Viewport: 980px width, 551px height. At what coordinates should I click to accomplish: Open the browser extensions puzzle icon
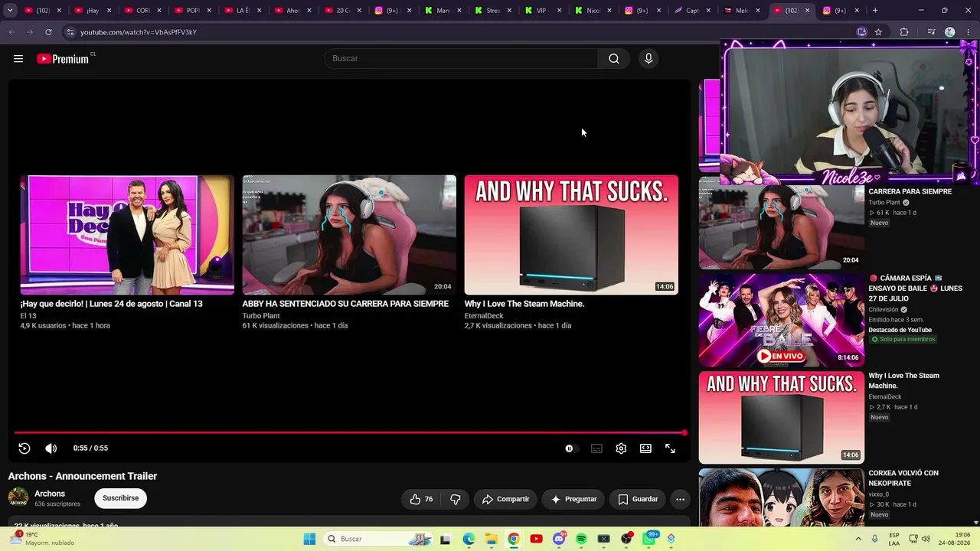click(x=904, y=32)
